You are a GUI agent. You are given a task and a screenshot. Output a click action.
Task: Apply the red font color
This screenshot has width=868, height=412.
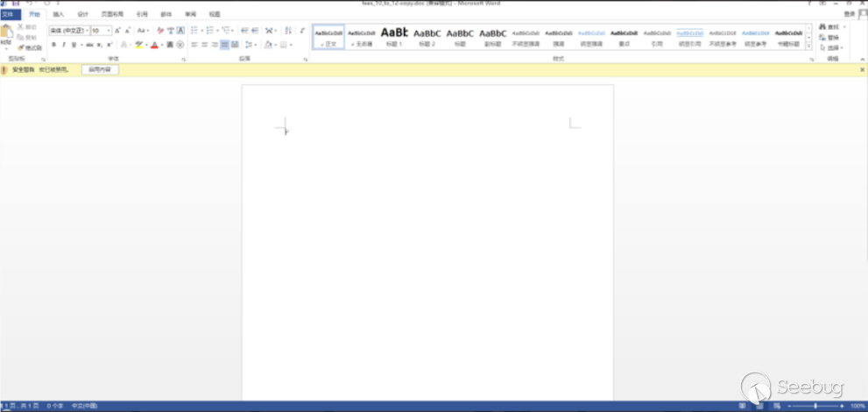154,45
